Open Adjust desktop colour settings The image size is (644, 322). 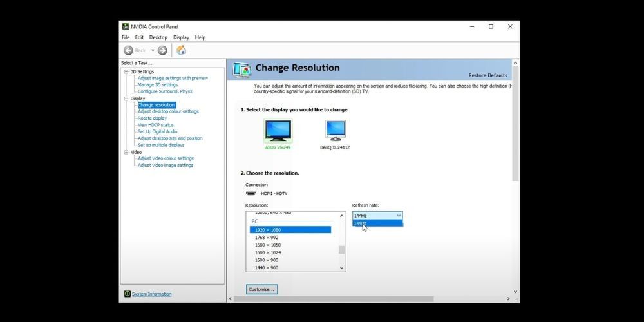[168, 111]
